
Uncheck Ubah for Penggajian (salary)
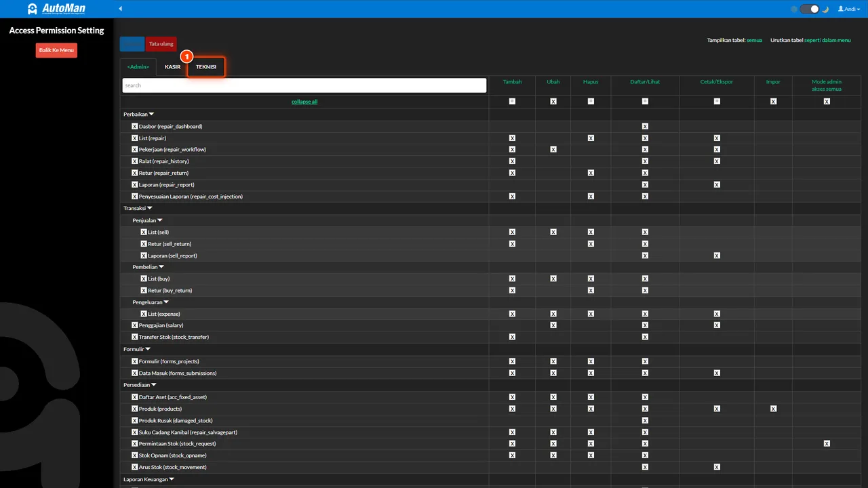(x=553, y=325)
